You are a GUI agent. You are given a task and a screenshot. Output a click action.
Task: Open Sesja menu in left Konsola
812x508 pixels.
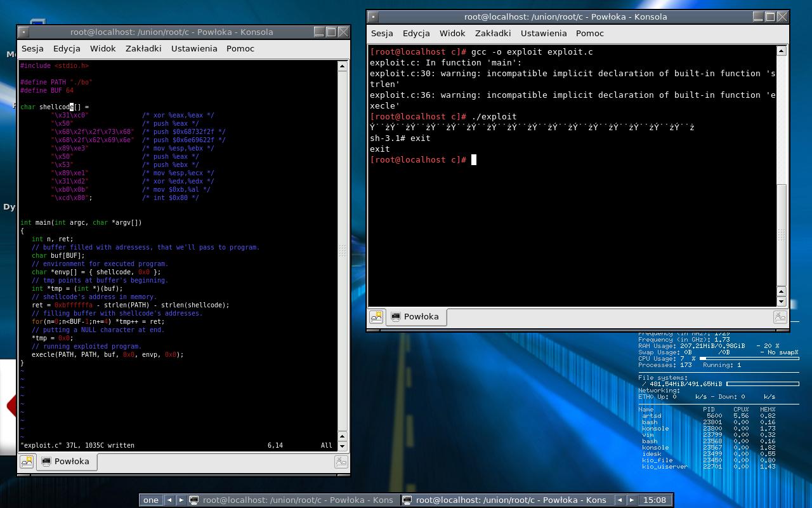point(32,48)
